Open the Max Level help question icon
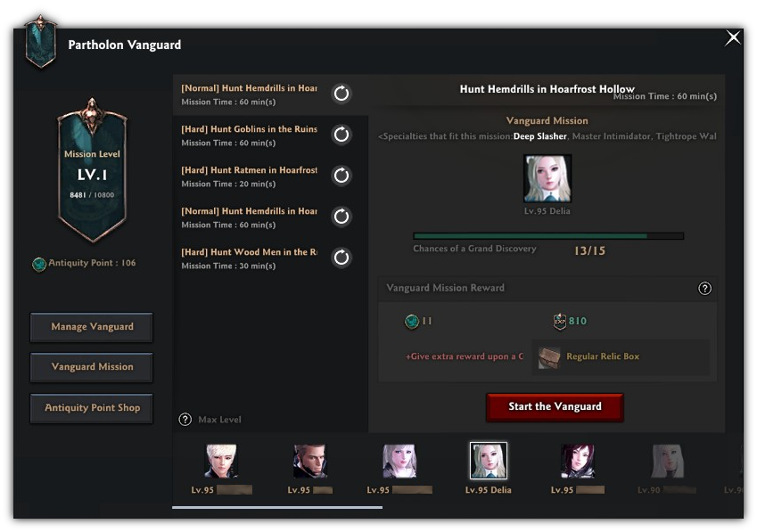757x532 pixels. click(185, 419)
